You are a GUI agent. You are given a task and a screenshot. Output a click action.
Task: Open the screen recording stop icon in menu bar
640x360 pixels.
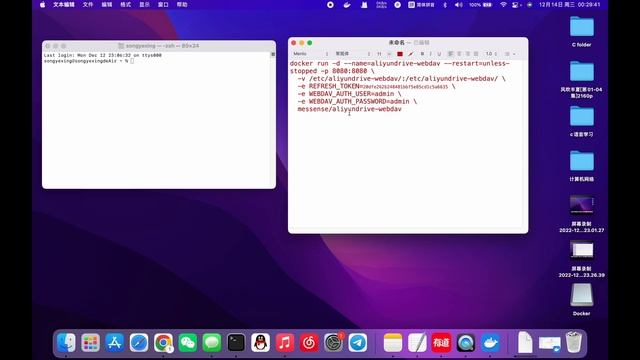(x=330, y=4)
